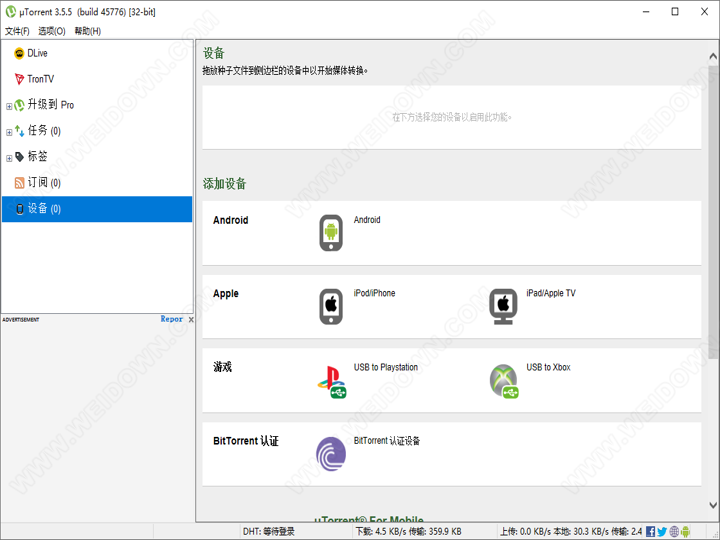Select 设备 (0) in the sidebar
The height and width of the screenshot is (540, 720).
(97, 209)
